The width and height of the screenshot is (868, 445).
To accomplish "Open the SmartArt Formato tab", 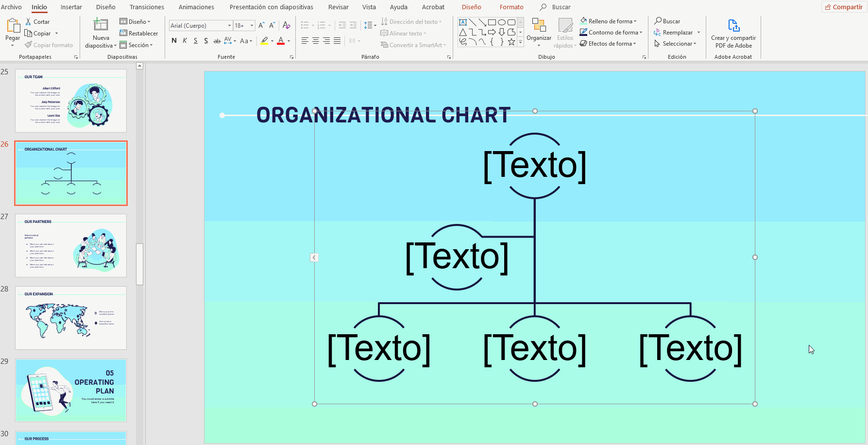I will [511, 7].
